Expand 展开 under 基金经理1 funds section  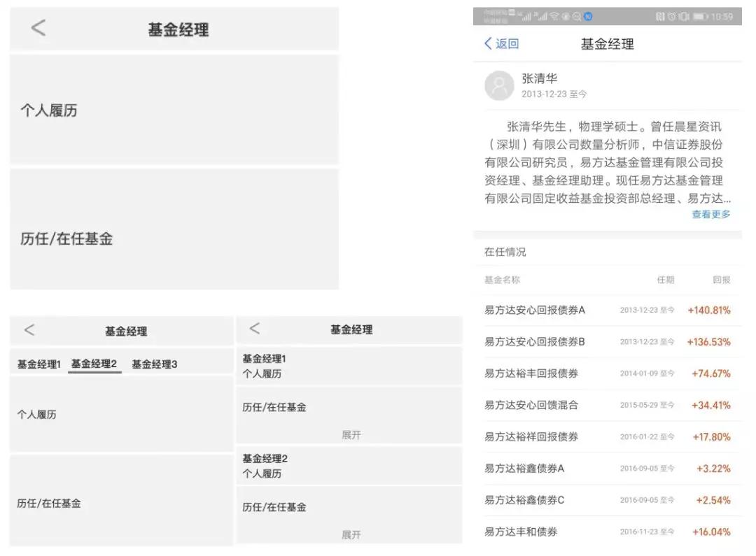pyautogui.click(x=351, y=435)
